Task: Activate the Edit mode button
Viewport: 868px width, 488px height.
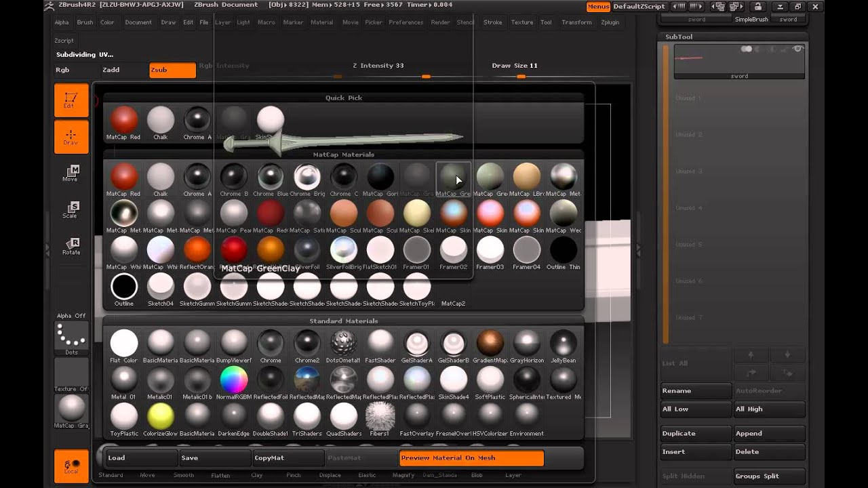Action: [x=71, y=100]
